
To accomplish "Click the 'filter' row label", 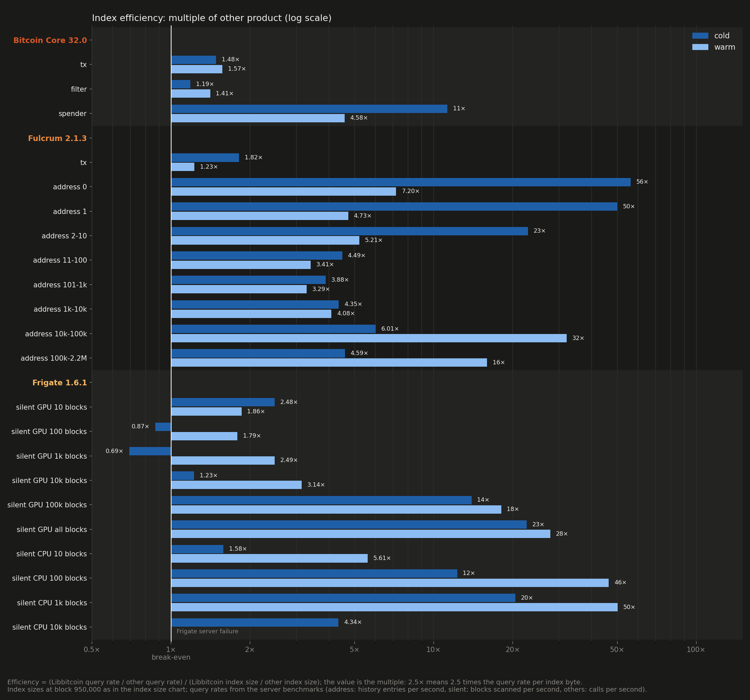I will coord(79,89).
